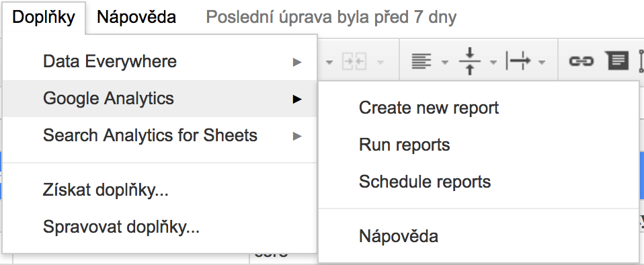Open the merge cells dropdown arrow
Screen dimensions: 644x265
[x=380, y=63]
